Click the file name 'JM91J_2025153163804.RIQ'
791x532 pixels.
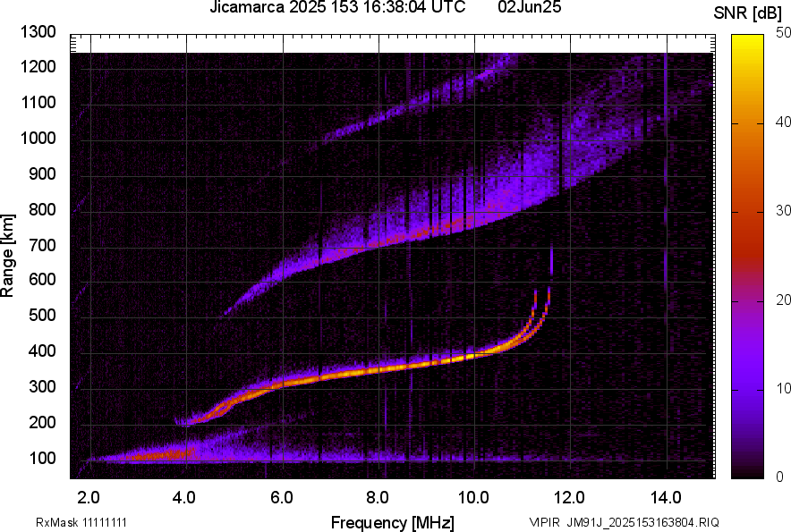click(642, 522)
